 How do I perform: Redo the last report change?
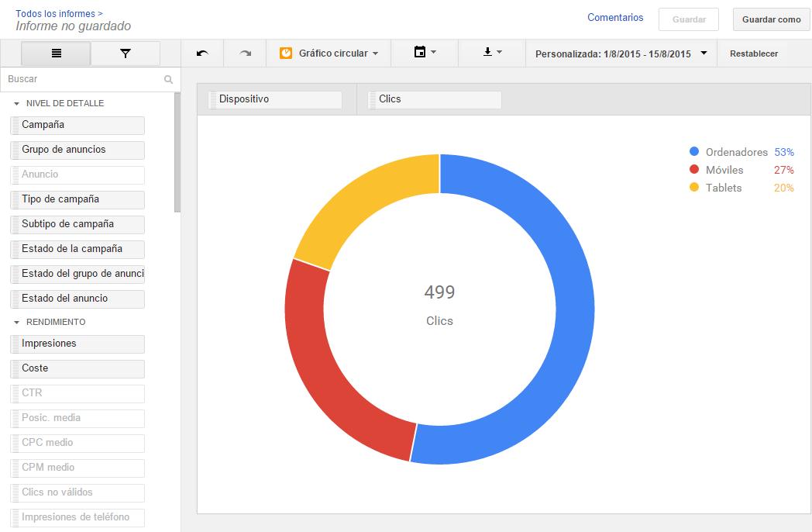[x=245, y=53]
